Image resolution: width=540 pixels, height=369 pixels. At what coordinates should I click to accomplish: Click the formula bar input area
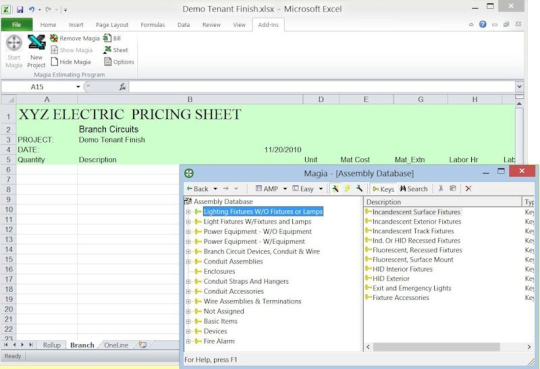[322, 87]
